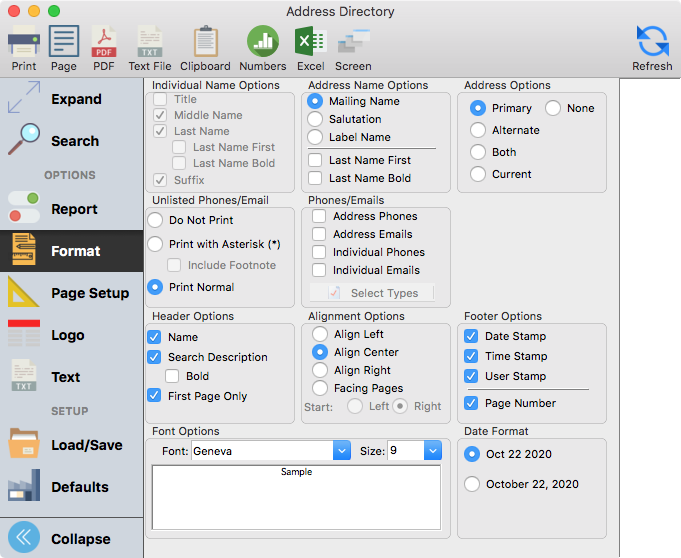Open the font Size dropdown
Image resolution: width=681 pixels, height=558 pixels.
click(x=414, y=451)
